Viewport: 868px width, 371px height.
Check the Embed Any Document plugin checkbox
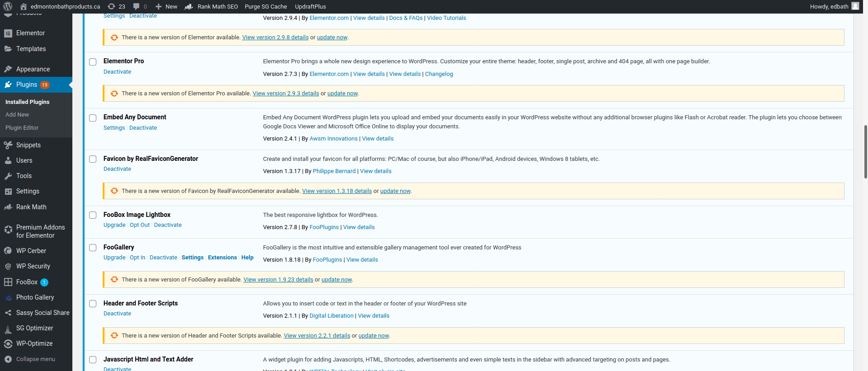point(93,118)
